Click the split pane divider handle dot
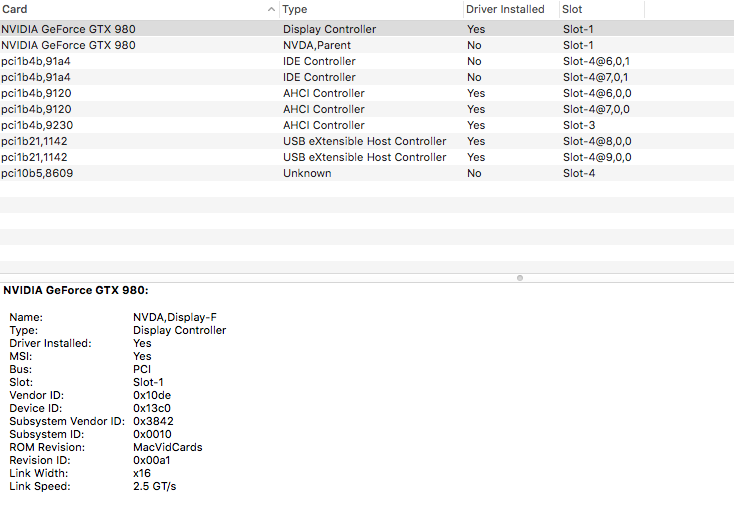734x529 pixels. click(x=520, y=278)
